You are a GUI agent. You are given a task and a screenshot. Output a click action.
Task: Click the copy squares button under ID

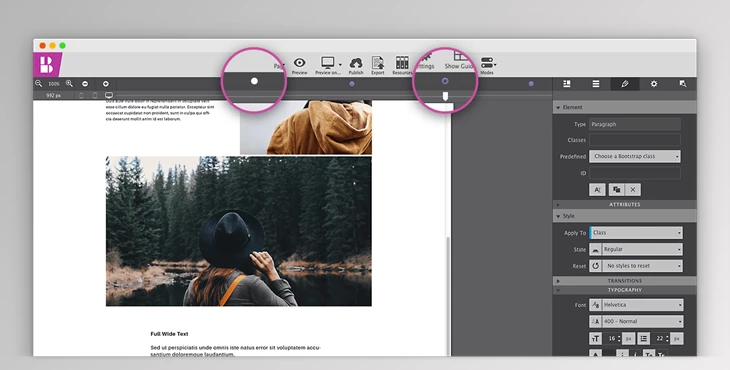coord(616,189)
